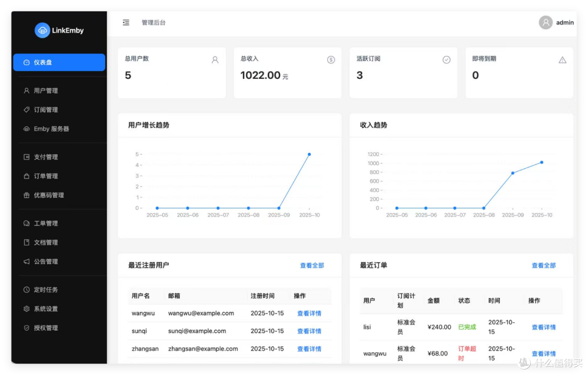Screen dimensions: 588x375
Task: Click the 已完成 status for lisi
Action: pyautogui.click(x=467, y=327)
